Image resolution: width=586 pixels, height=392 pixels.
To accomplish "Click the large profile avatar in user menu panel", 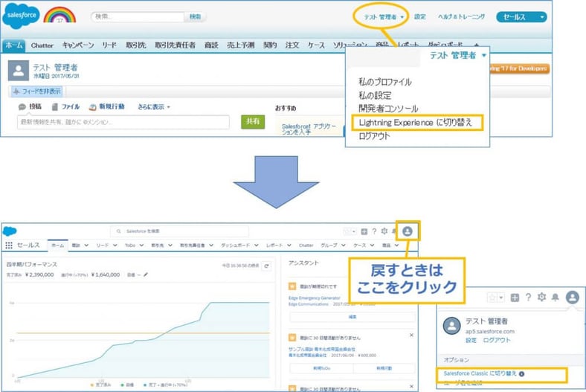I will [x=452, y=326].
